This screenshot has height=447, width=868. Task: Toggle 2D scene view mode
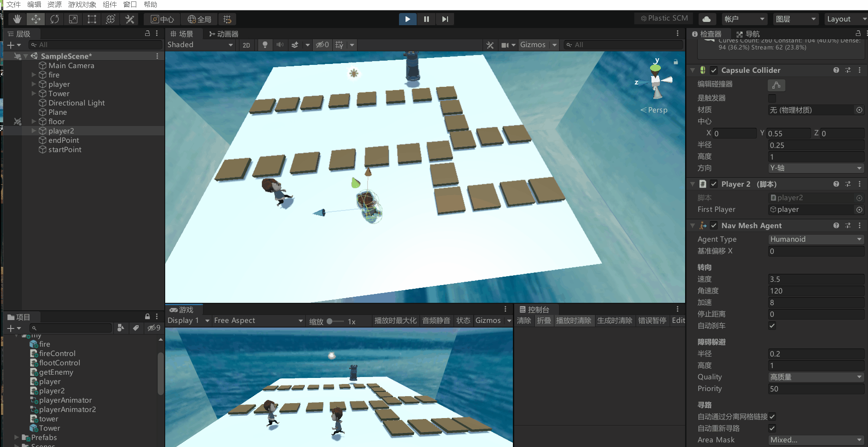click(x=246, y=45)
